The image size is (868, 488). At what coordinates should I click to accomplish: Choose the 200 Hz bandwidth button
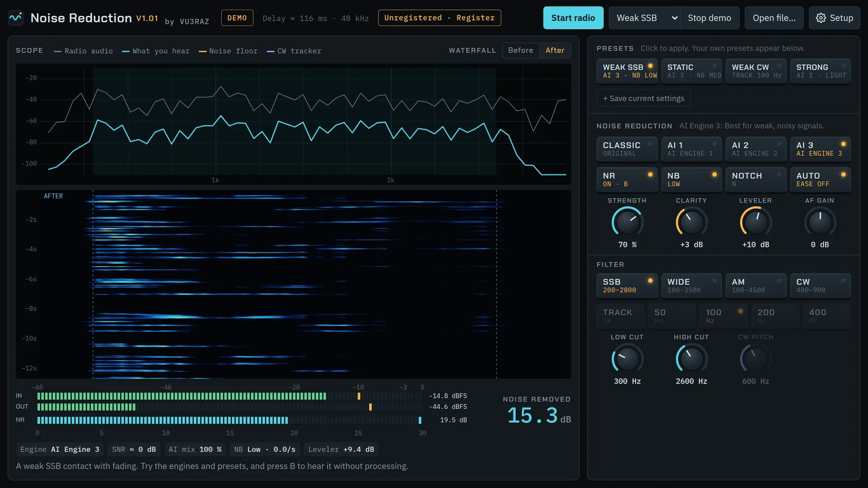[x=775, y=316]
